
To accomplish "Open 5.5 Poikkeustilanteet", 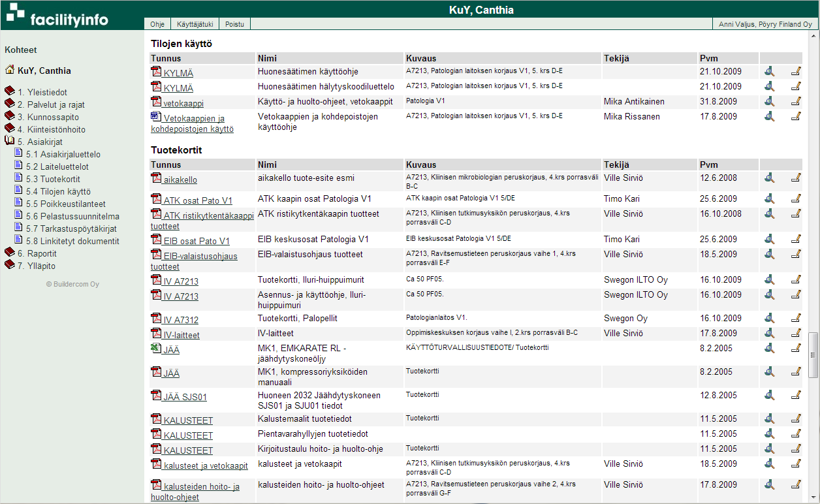I will (66, 204).
